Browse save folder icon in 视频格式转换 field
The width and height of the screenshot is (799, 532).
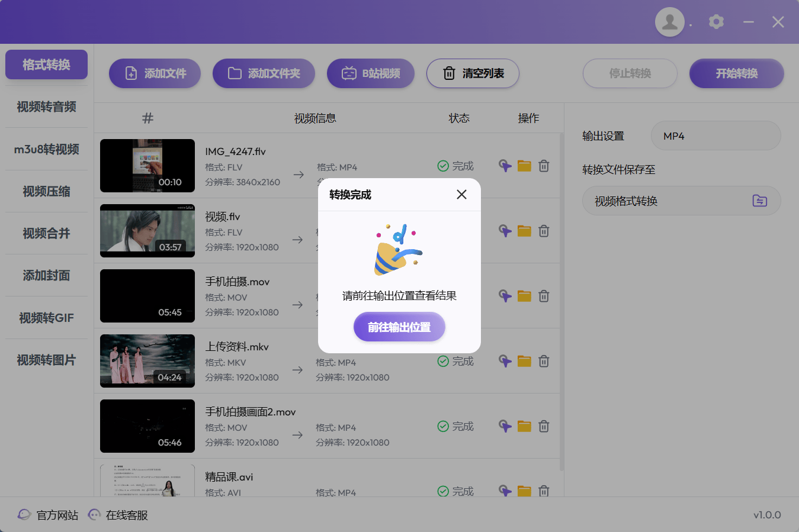(x=759, y=201)
